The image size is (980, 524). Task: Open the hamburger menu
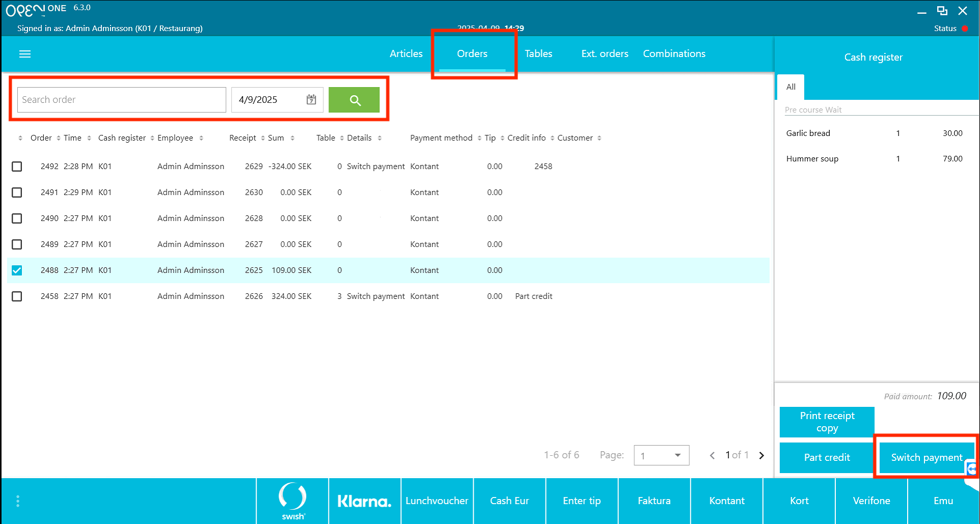point(25,54)
